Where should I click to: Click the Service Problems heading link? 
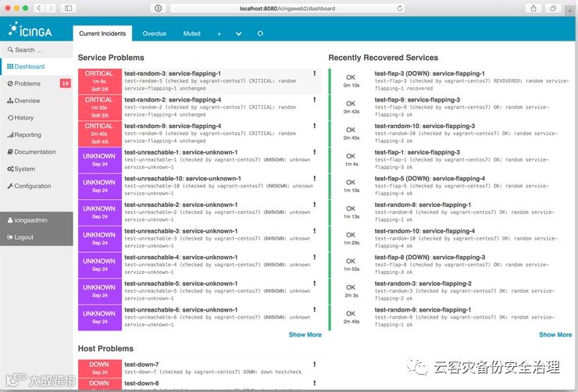click(111, 58)
